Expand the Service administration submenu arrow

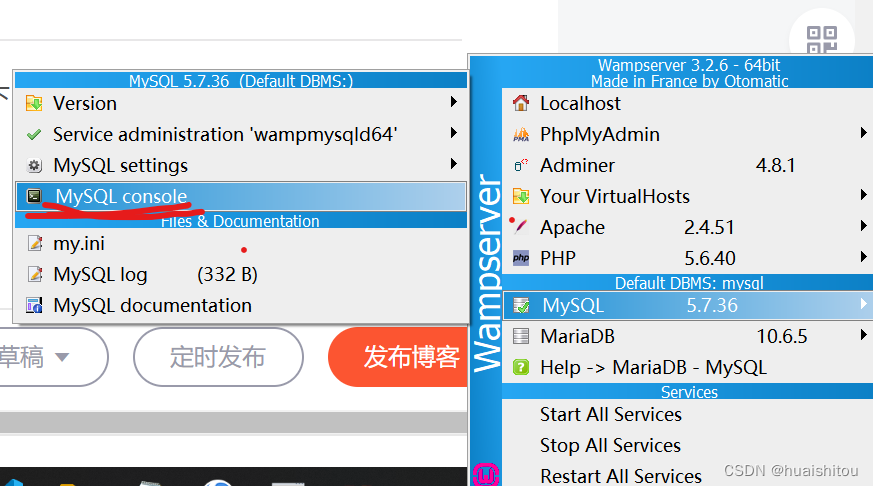(454, 132)
